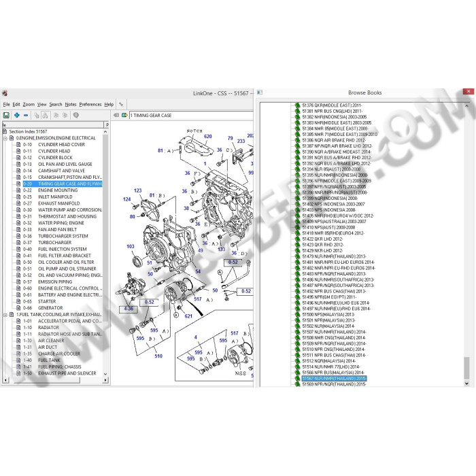Collapse the 1.FUEL TANK,COOLING,AIR INTAKE section
The image size is (476, 476).
pyautogui.click(x=5, y=315)
